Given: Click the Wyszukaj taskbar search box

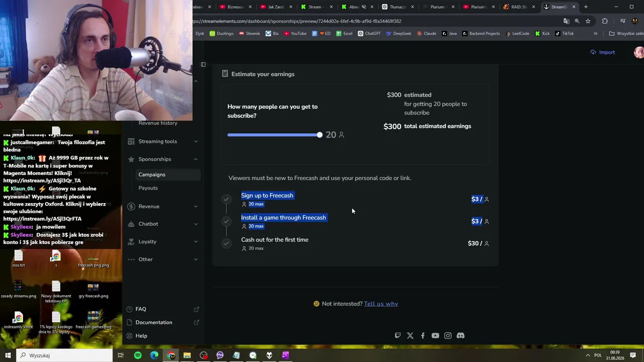Looking at the screenshot, I should pyautogui.click(x=64, y=355).
